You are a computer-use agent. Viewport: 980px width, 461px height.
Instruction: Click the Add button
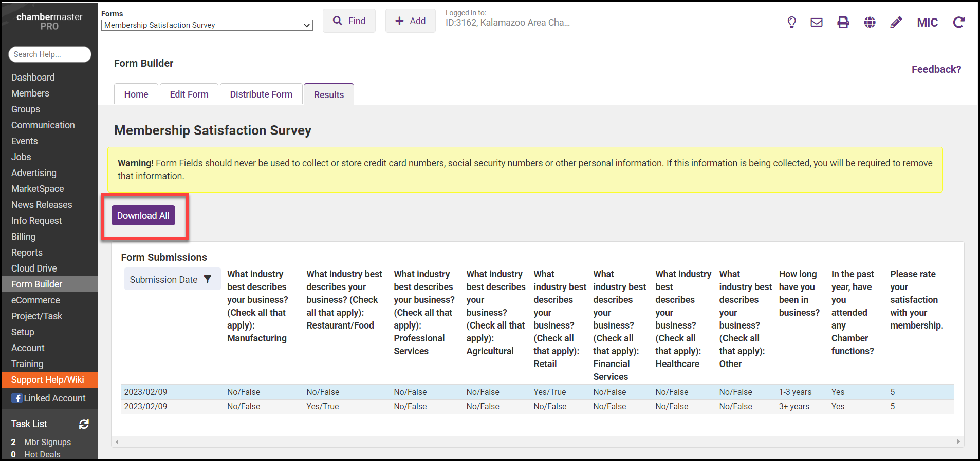410,21
